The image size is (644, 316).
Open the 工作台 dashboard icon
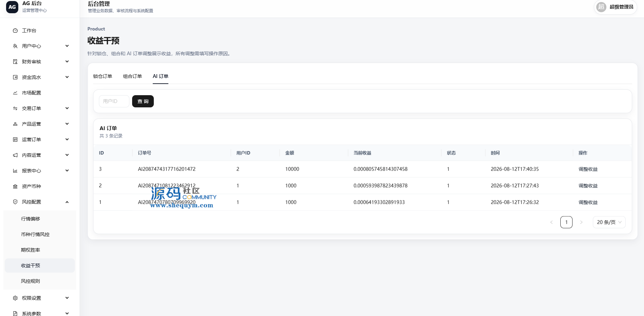pyautogui.click(x=15, y=30)
